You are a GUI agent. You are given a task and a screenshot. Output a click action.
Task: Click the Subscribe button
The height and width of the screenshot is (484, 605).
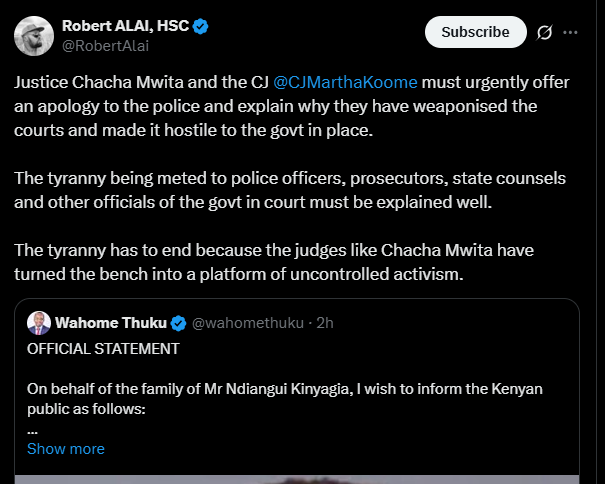click(475, 32)
